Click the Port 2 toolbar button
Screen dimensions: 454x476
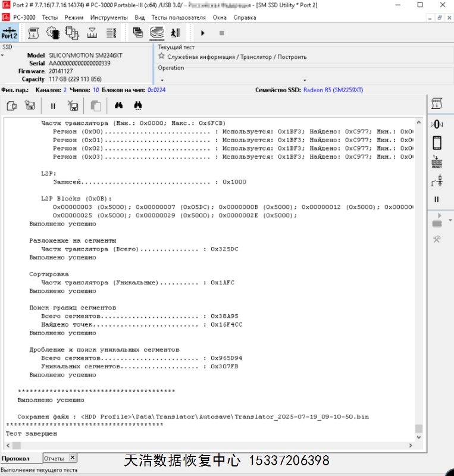click(10, 33)
